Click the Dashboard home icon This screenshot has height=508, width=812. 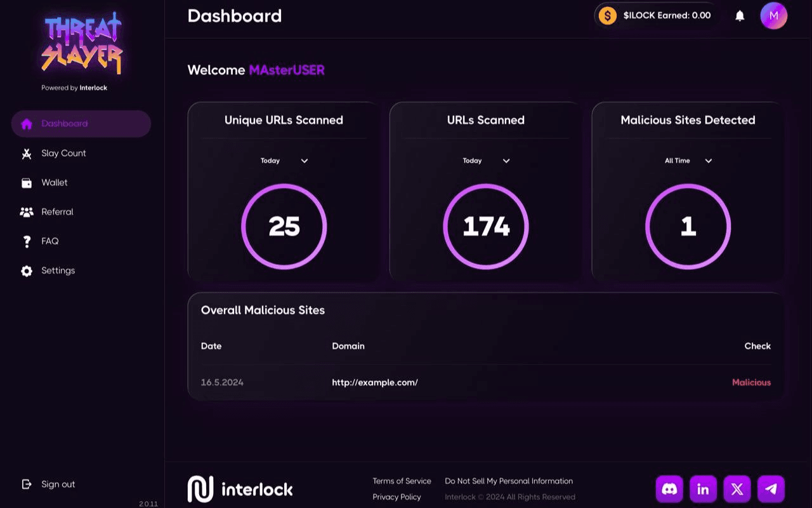pyautogui.click(x=27, y=124)
